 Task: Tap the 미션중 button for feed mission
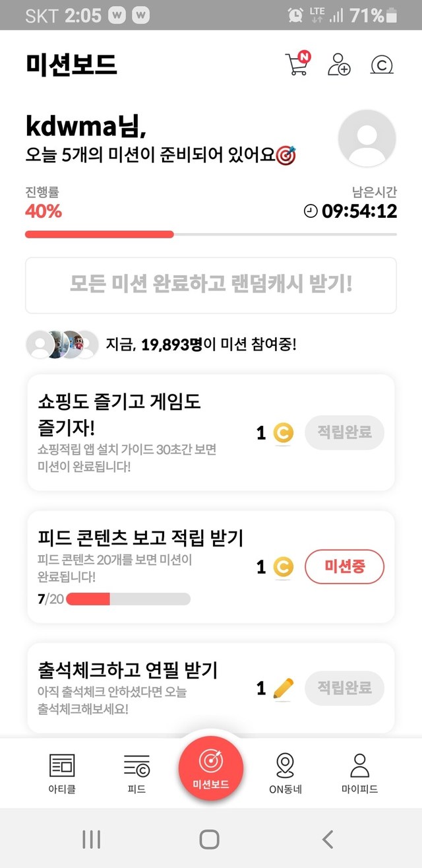click(x=344, y=566)
